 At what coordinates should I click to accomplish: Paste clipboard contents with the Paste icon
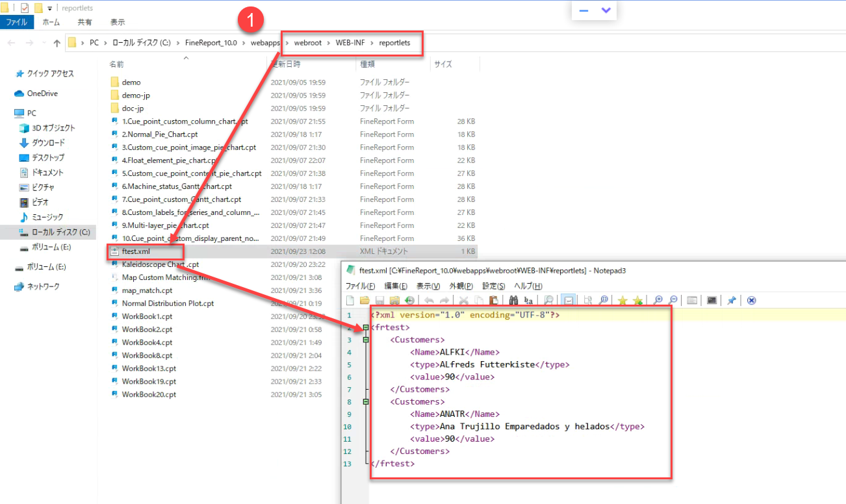point(493,300)
